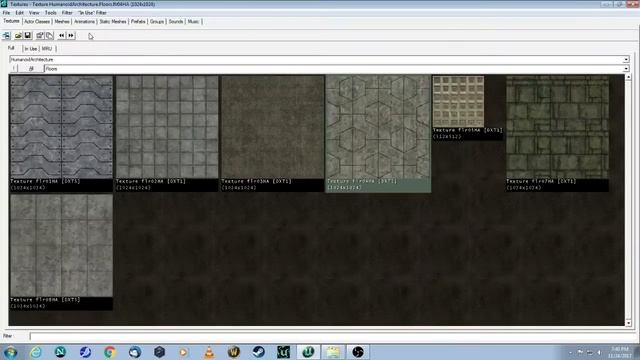The image size is (640, 360).
Task: Open VLC media player from the taskbar
Action: 209,352
